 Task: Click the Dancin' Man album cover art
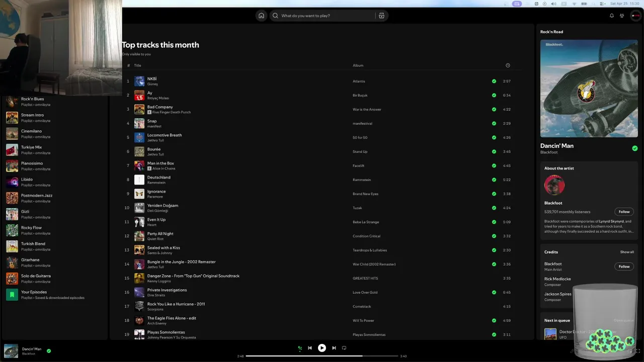589,88
